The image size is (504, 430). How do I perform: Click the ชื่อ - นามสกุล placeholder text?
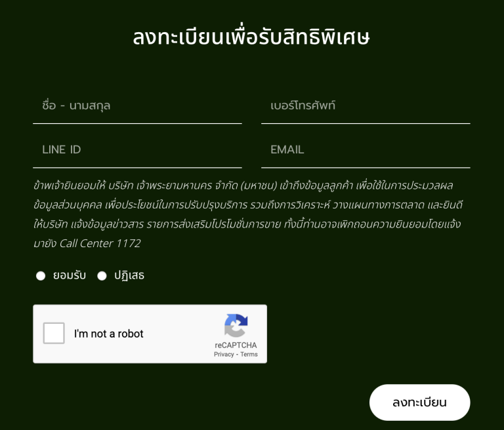pos(76,106)
